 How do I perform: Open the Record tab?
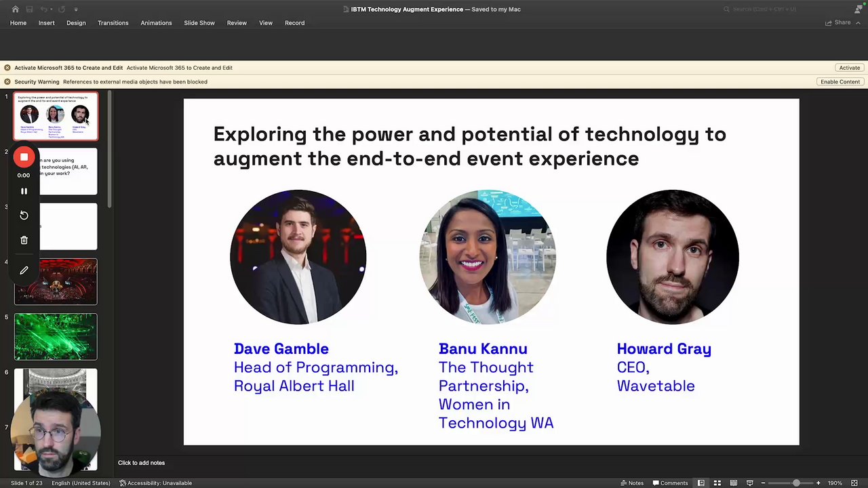point(294,23)
